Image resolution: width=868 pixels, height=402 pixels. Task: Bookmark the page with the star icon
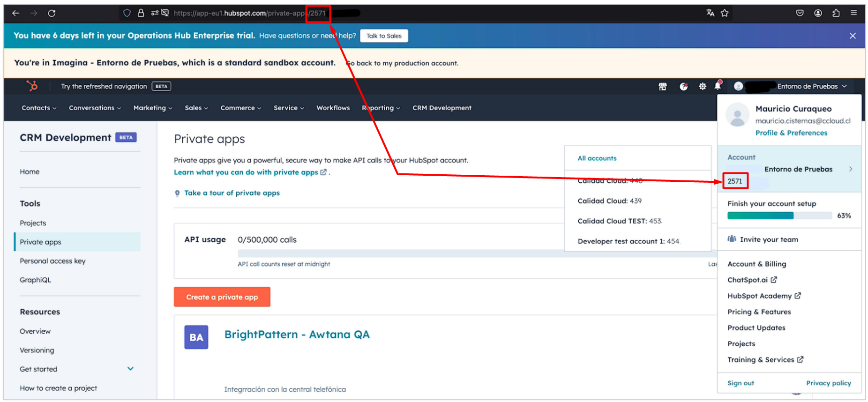pos(725,13)
